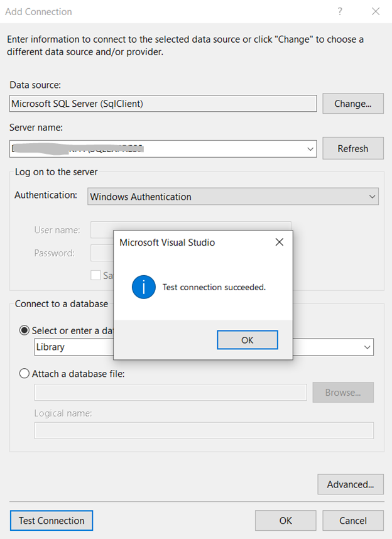Click OK in the Microsoft Visual Studio message box
Viewport: 392px width, 539px height.
tap(248, 340)
